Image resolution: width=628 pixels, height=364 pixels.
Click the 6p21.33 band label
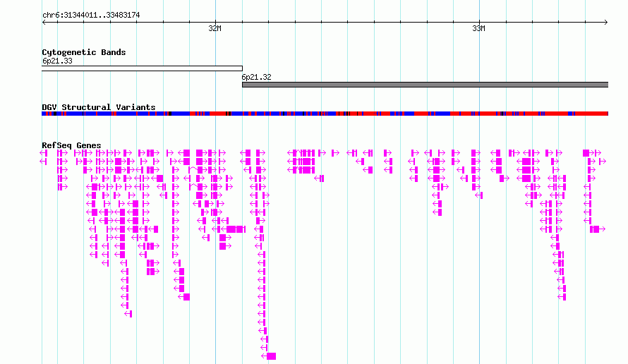click(x=57, y=61)
